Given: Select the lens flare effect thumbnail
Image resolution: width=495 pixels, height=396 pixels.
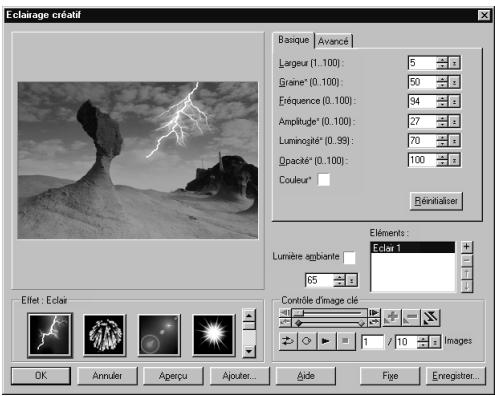Looking at the screenshot, I should [159, 335].
